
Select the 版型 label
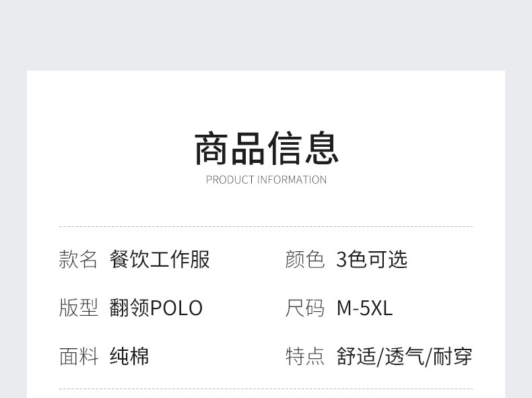click(78, 308)
